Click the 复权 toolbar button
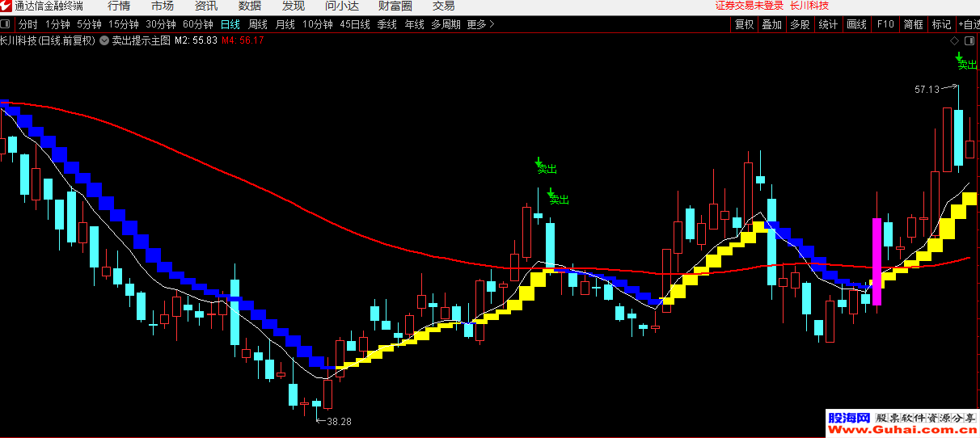This screenshot has width=980, height=438. [x=744, y=24]
